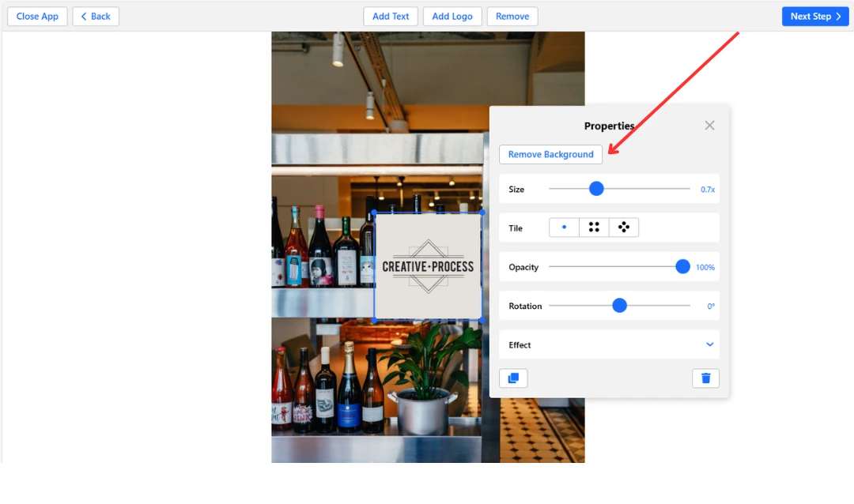Click Remove in the top toolbar
Viewport: 854px width, 504px height.
512,17
